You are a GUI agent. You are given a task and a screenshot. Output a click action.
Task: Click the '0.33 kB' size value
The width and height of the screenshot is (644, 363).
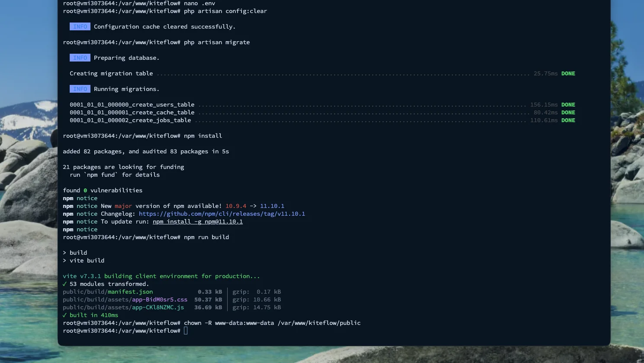[x=210, y=292]
